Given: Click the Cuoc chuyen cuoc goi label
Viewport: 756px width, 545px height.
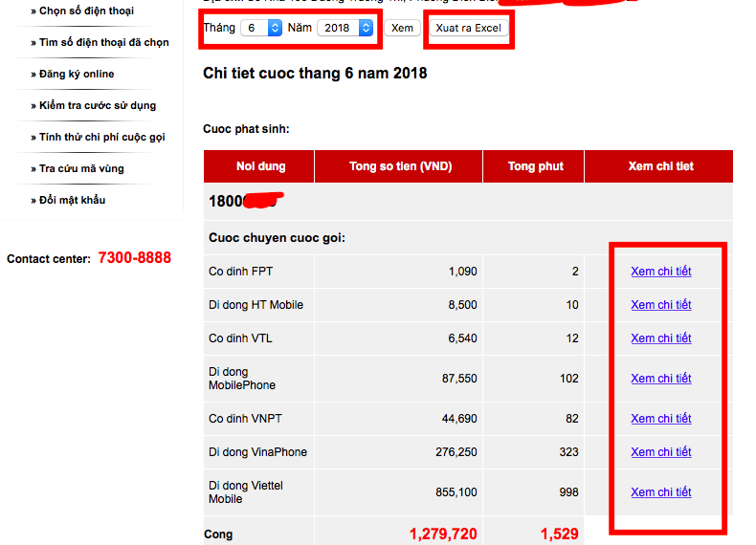Looking at the screenshot, I should [x=277, y=238].
